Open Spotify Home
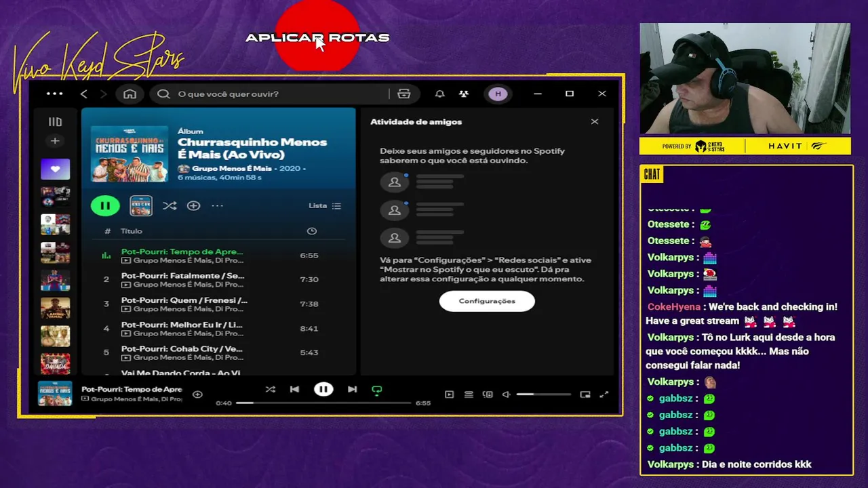The width and height of the screenshot is (868, 488). point(130,94)
